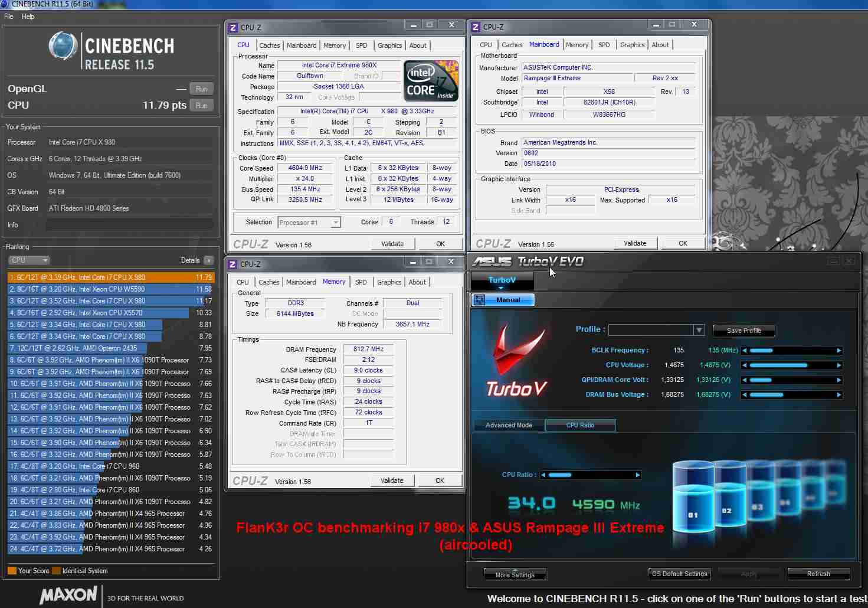The width and height of the screenshot is (868, 608).
Task: Switch to About tab in processor CPU-Z
Action: [x=418, y=45]
